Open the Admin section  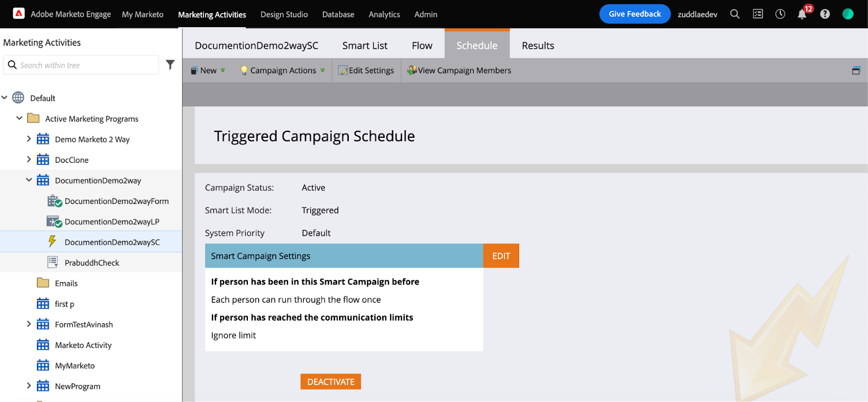click(x=426, y=15)
